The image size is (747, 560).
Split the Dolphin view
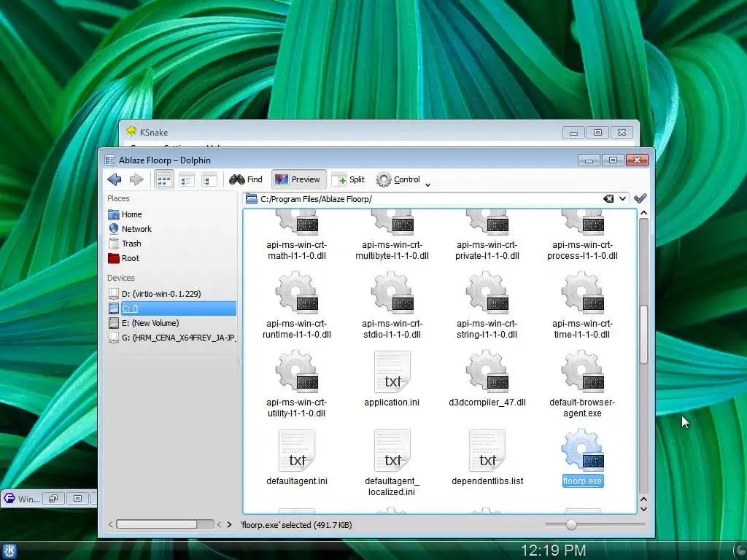click(349, 179)
